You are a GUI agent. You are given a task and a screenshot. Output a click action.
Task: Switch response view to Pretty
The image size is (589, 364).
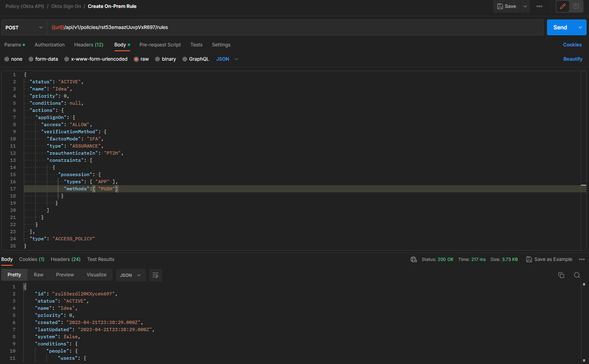pos(14,275)
